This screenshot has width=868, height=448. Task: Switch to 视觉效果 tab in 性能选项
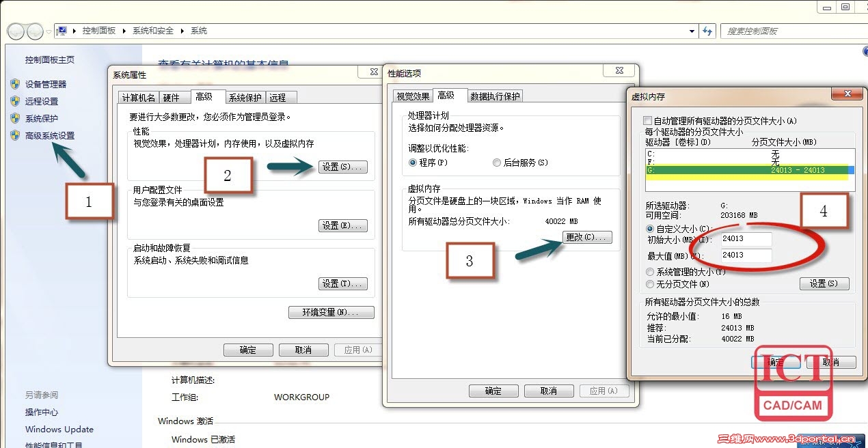pos(413,96)
